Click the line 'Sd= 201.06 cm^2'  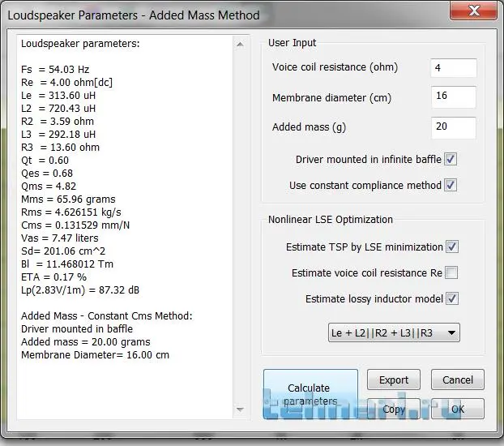pos(63,251)
